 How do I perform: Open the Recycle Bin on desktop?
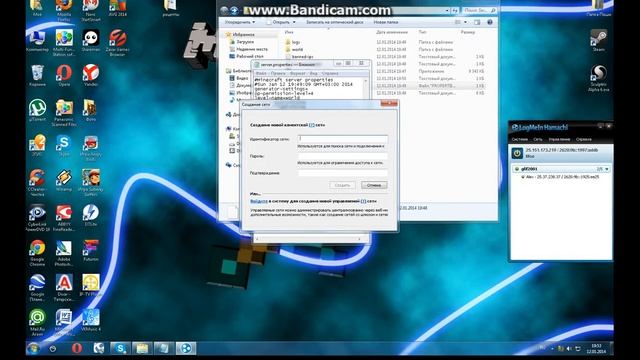(x=37, y=75)
